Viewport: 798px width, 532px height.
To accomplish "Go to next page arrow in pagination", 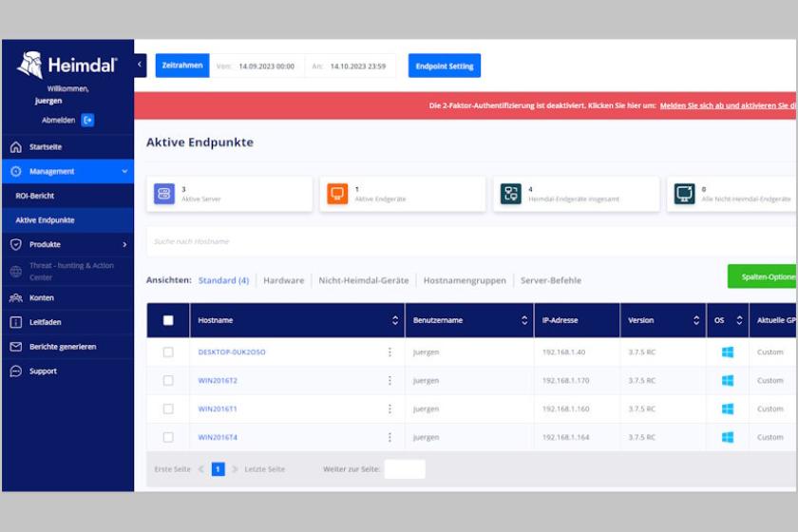I will (x=235, y=469).
